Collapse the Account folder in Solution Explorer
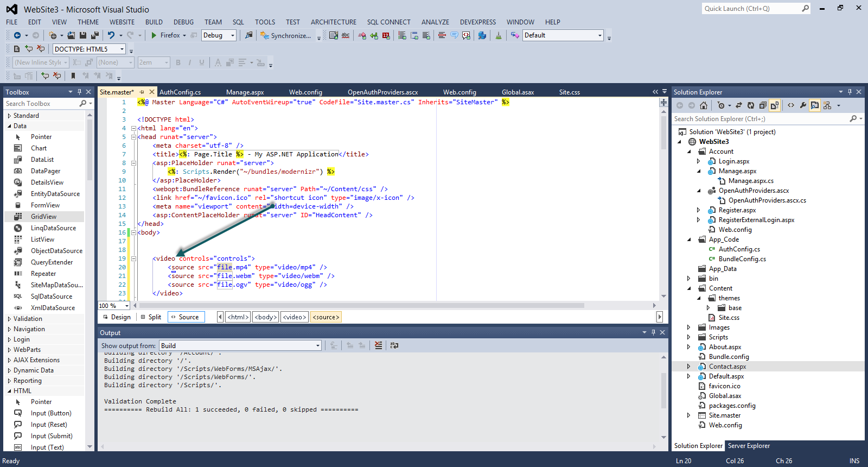Screen dimensions: 868x467 point(689,152)
